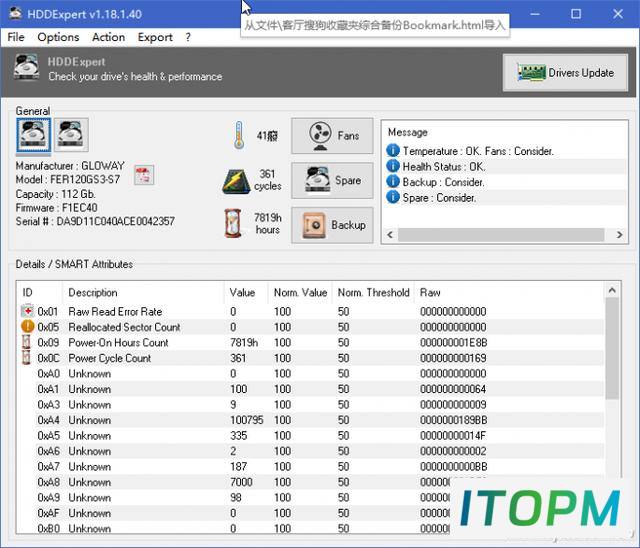Screen dimensions: 640x548
Task: Click the Raw Read Error Rate row icon
Action: click(x=27, y=311)
